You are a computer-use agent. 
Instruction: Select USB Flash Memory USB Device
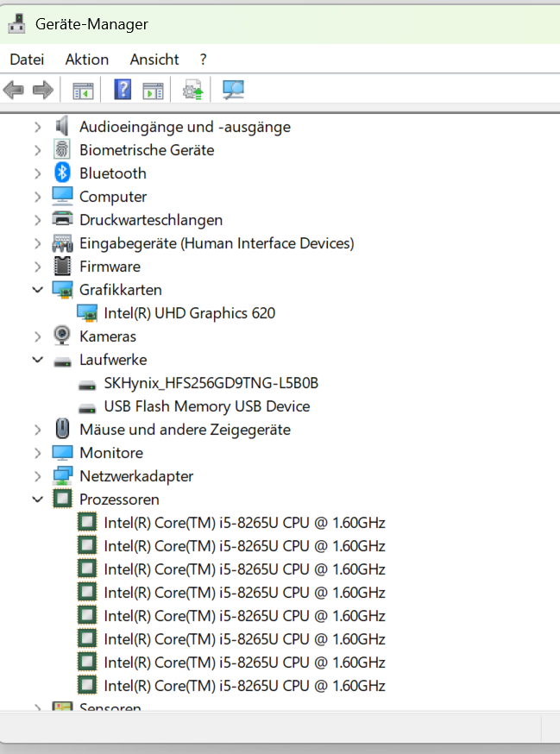207,405
